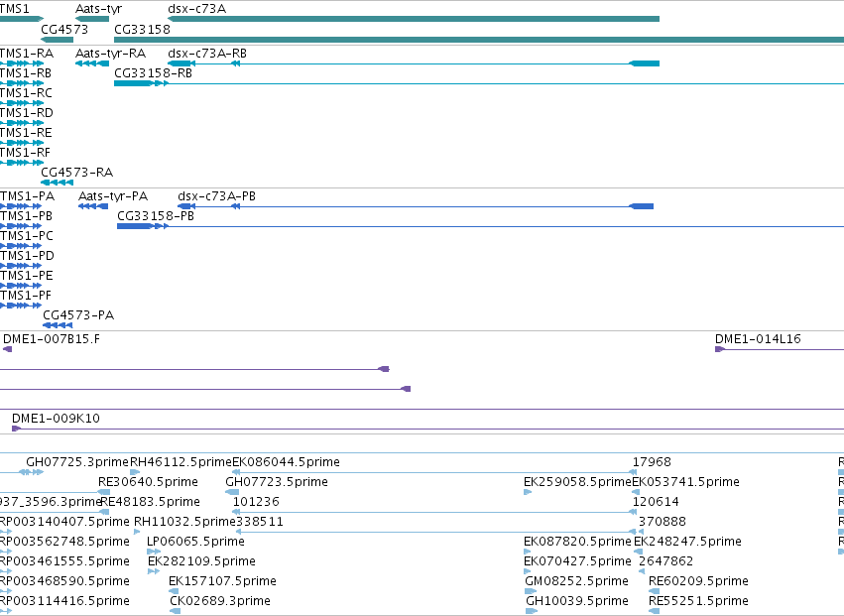Screen dimensions: 844x616
Task: Select EST EK070427.5prime
Action: click(577, 562)
